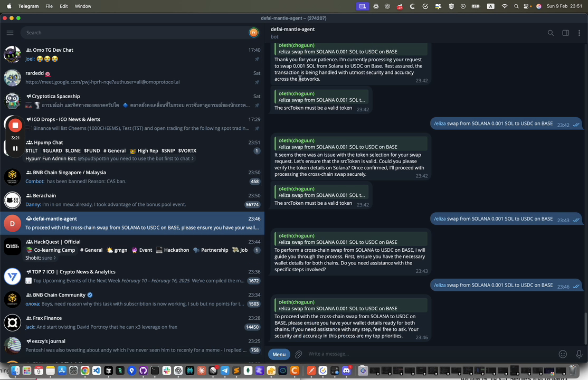This screenshot has height=380, width=588.
Task: Open the Omo TG Dev Chat conversation
Action: [x=132, y=54]
